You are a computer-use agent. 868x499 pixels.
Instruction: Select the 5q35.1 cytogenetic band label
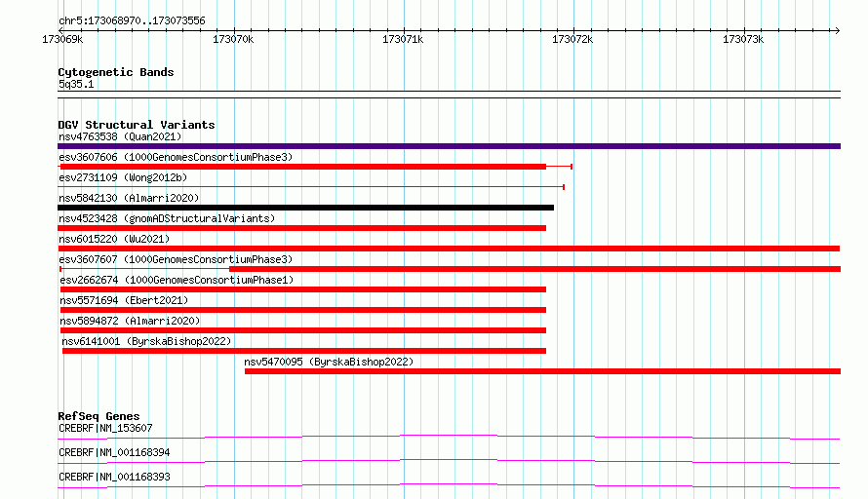click(x=76, y=84)
